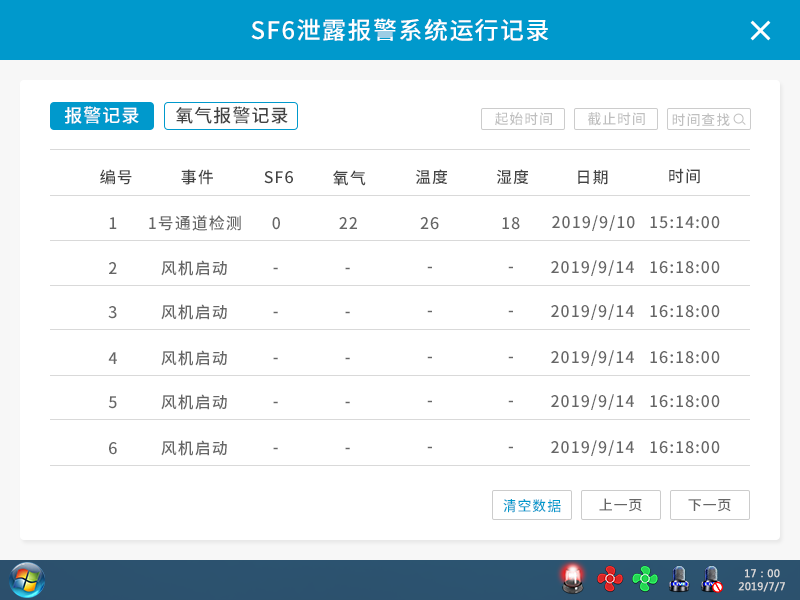Click the 时间查找 search box
Viewport: 800px width, 600px height.
(709, 119)
